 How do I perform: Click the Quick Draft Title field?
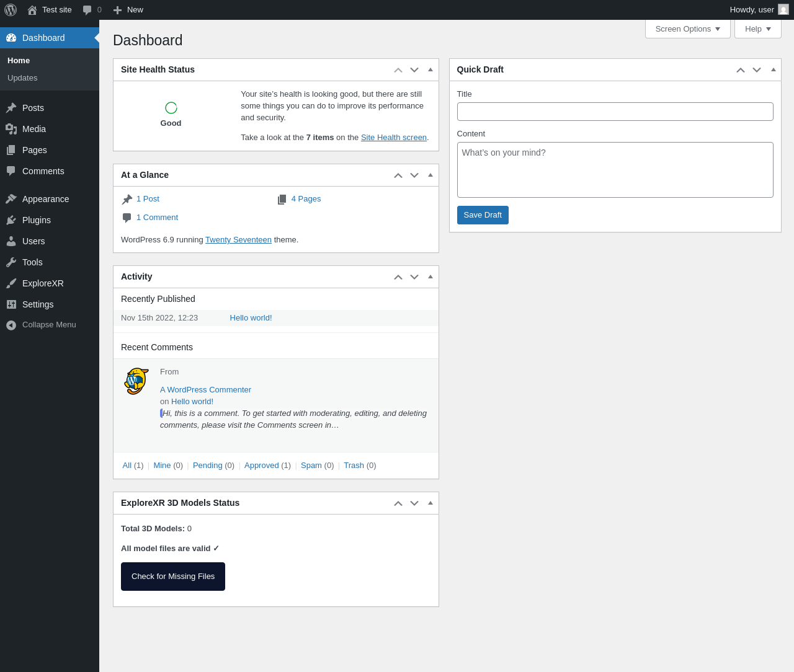point(615,112)
